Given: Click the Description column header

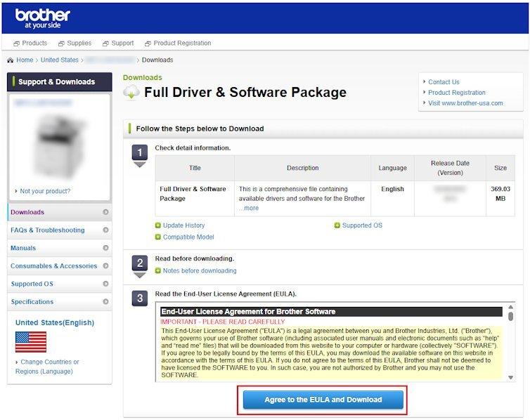Looking at the screenshot, I should [x=302, y=168].
